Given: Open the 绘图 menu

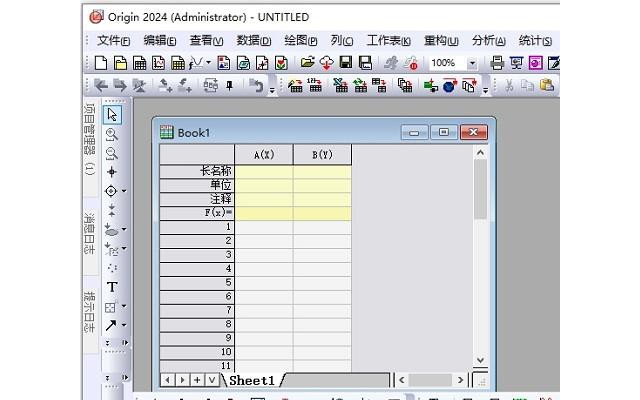Looking at the screenshot, I should (301, 41).
